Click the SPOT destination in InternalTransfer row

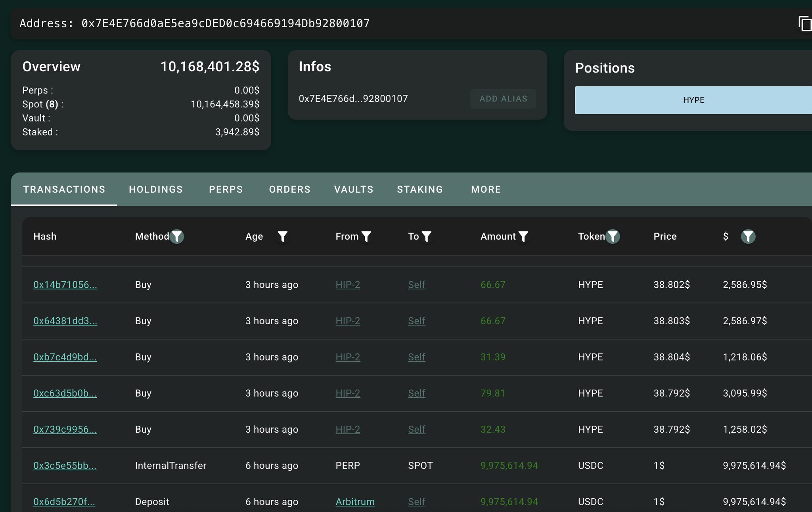click(x=420, y=466)
